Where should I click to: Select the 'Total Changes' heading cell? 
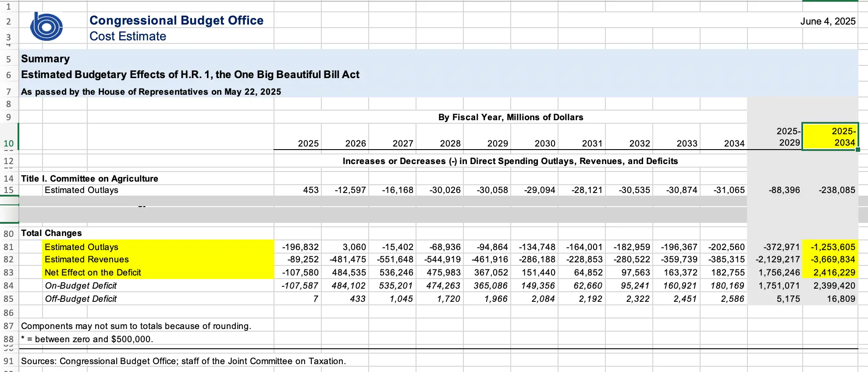[x=51, y=233]
